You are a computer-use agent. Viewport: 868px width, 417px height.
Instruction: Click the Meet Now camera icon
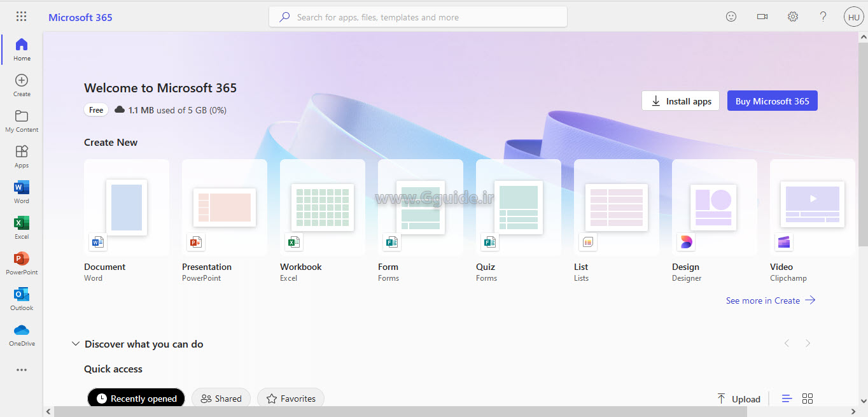click(x=762, y=17)
